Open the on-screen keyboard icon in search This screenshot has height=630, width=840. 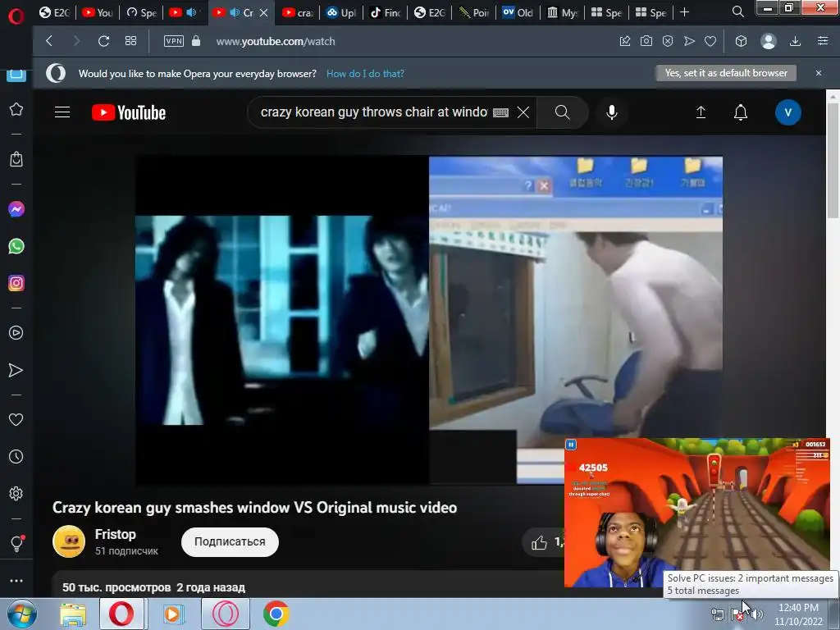pyautogui.click(x=500, y=112)
